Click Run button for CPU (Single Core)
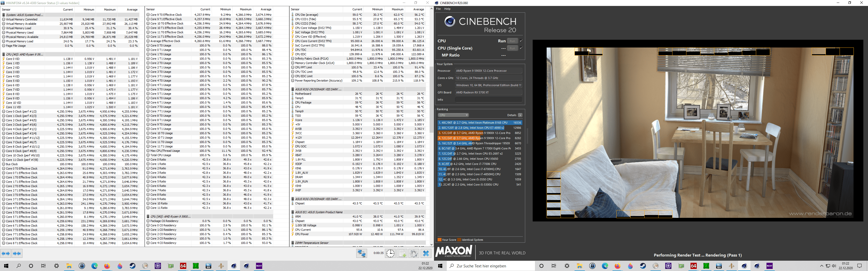The image size is (868, 271). (512, 48)
